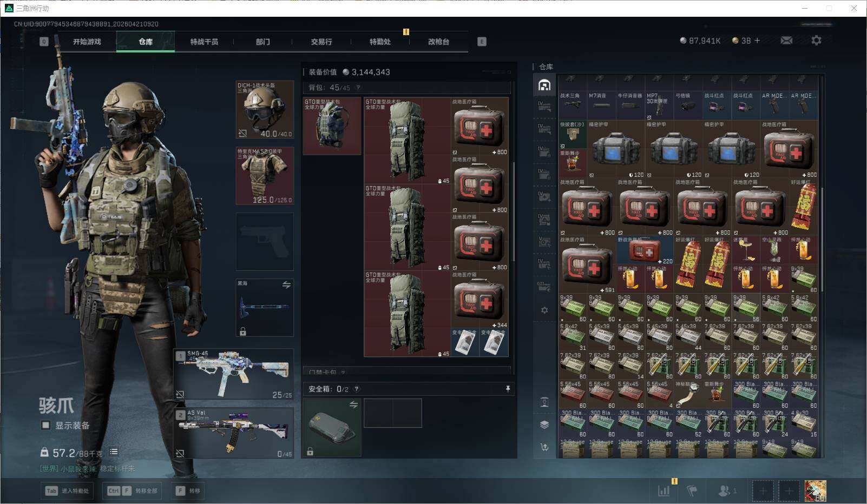Click the 进入特勤处 button
867x504 pixels.
[x=68, y=490]
